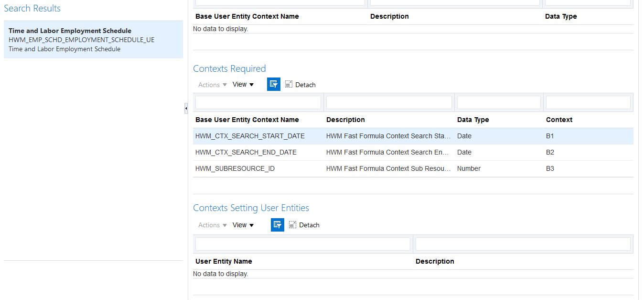Click HWM_EMP_SCHD_EMPLOYMENT_SCHEDULE_UE text in search results
Viewport: 644px width, 300px height.
81,40
